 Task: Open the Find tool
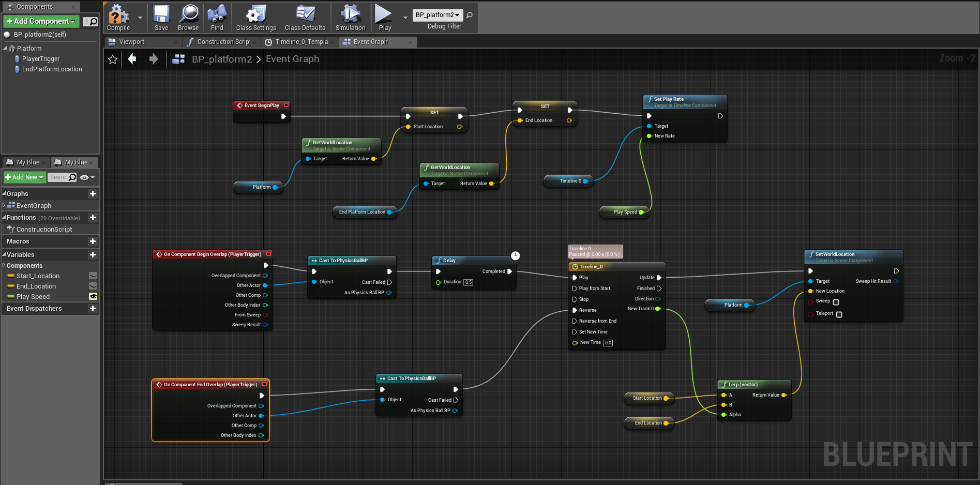[217, 18]
